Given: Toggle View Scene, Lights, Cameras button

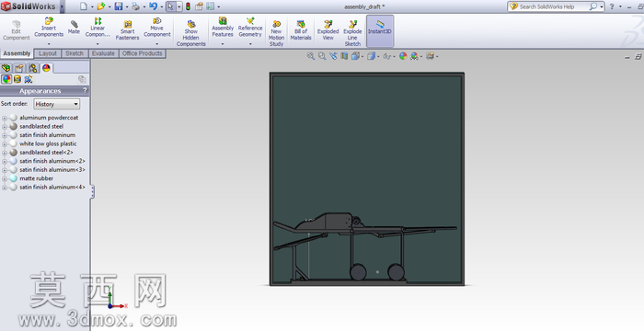Looking at the screenshot, I should [29, 79].
